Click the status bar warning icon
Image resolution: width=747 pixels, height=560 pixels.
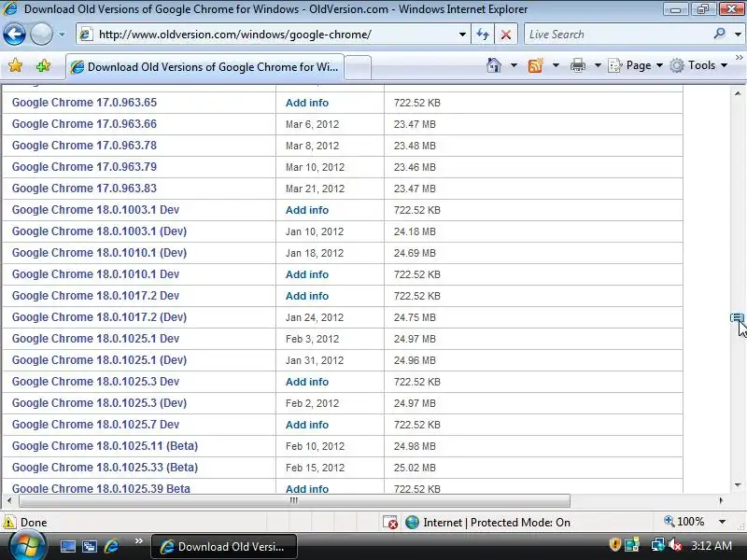[9, 522]
